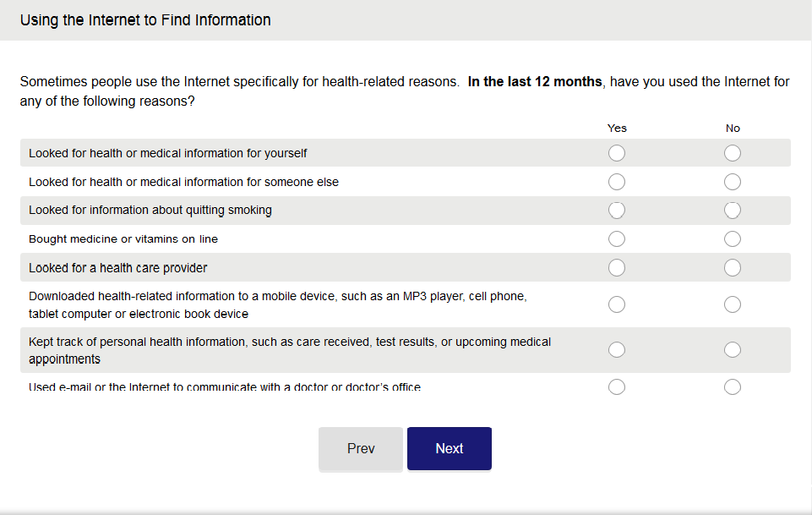812x515 pixels.
Task: Select Yes for health information for yourself
Action: coord(617,153)
